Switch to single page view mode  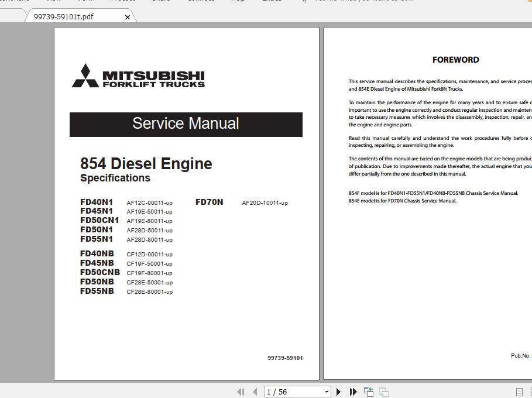click(519, 392)
